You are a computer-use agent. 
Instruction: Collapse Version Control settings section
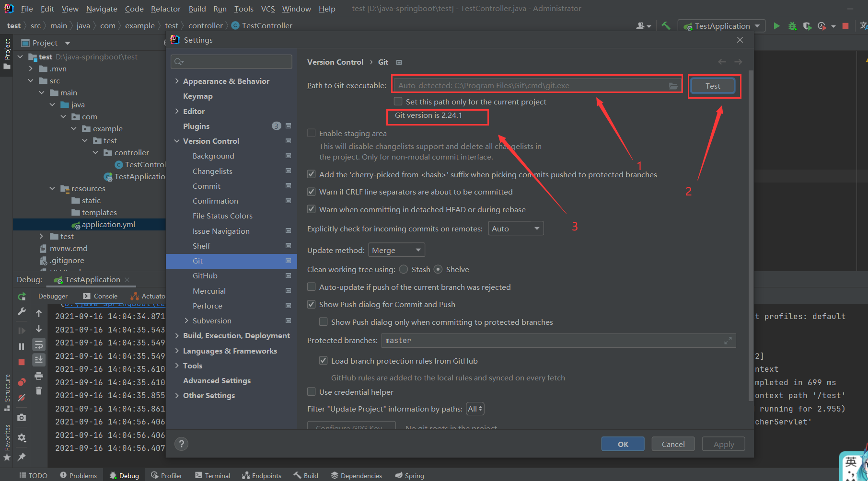(177, 141)
